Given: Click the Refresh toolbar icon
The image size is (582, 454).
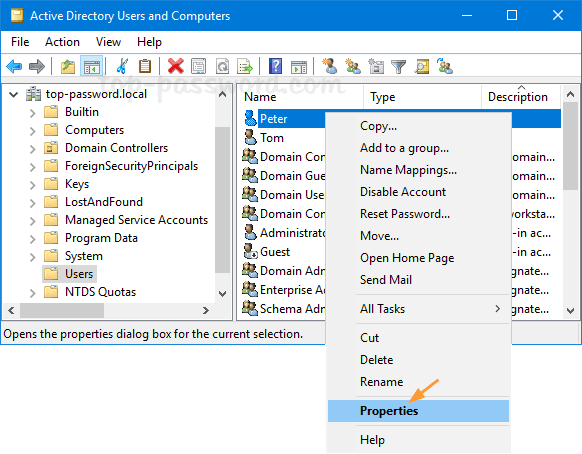Looking at the screenshot, I should pyautogui.click(x=222, y=66).
